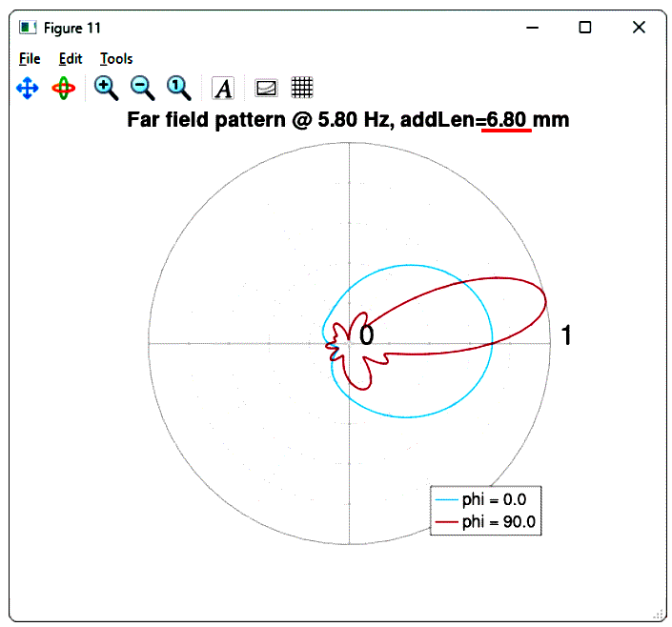Activate the Rotate 3D tool
672x627 pixels.
(x=64, y=89)
